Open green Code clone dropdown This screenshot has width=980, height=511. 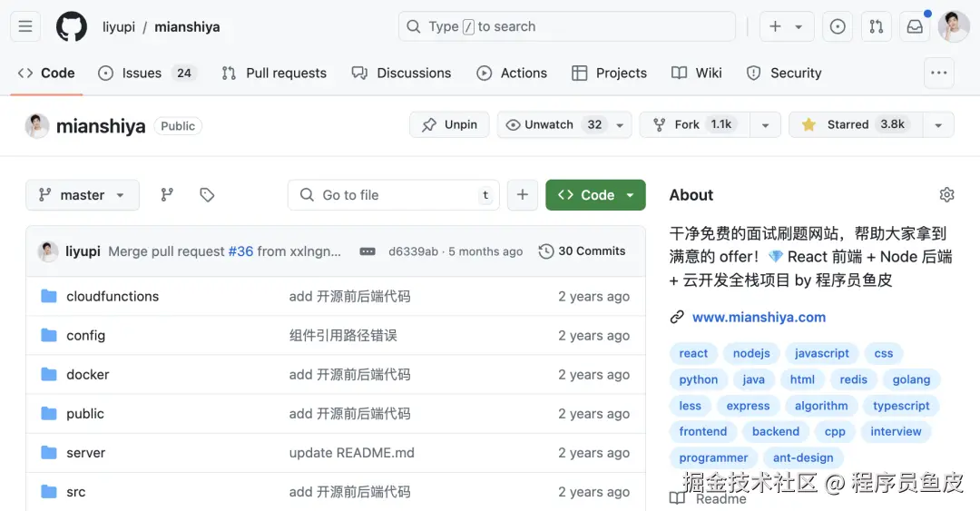click(x=595, y=195)
